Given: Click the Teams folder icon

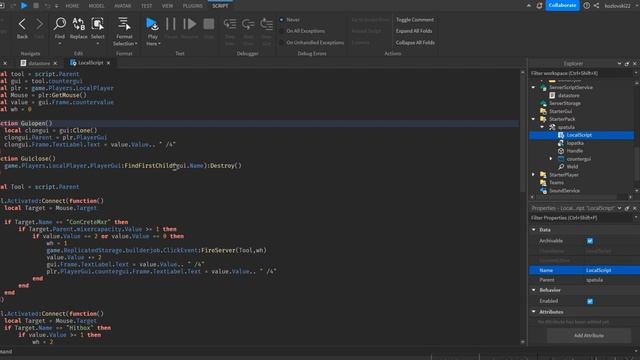Looking at the screenshot, I should tap(543, 182).
